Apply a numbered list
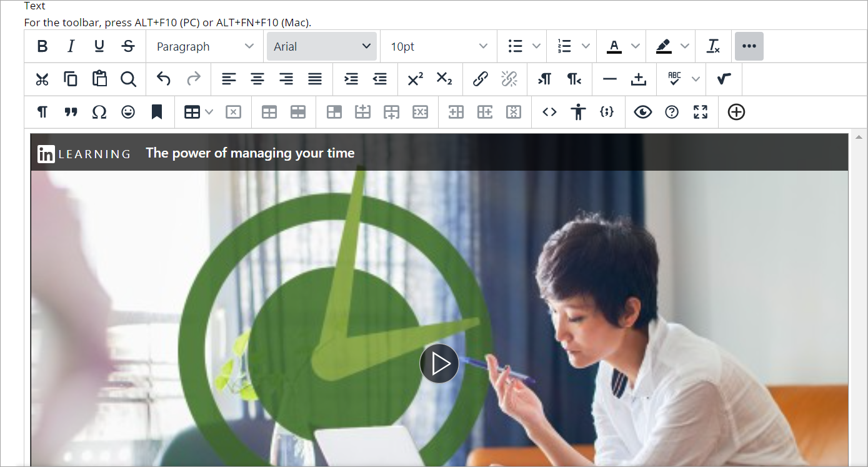The image size is (868, 467). (564, 46)
